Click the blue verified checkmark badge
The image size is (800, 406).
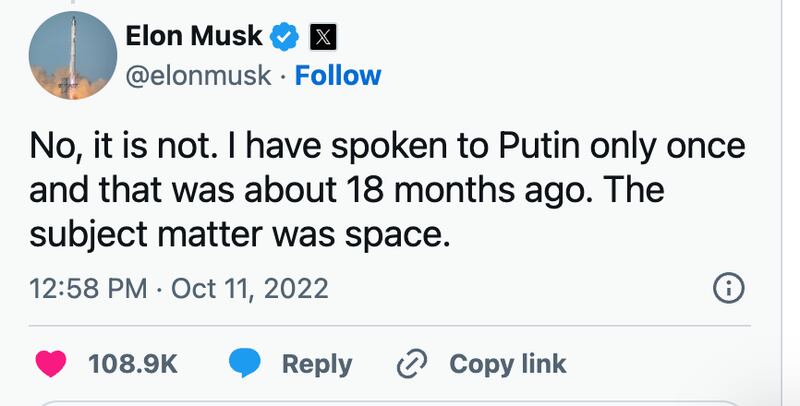(x=286, y=37)
